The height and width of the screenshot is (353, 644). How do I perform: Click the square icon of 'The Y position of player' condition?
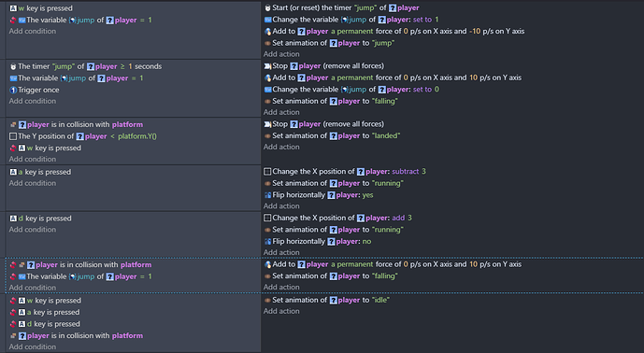[13, 136]
